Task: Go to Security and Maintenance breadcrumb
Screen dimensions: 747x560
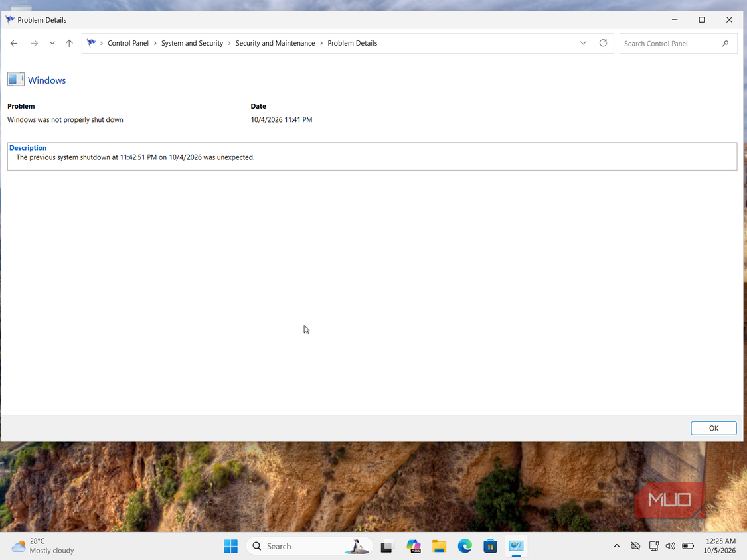Action: point(276,43)
